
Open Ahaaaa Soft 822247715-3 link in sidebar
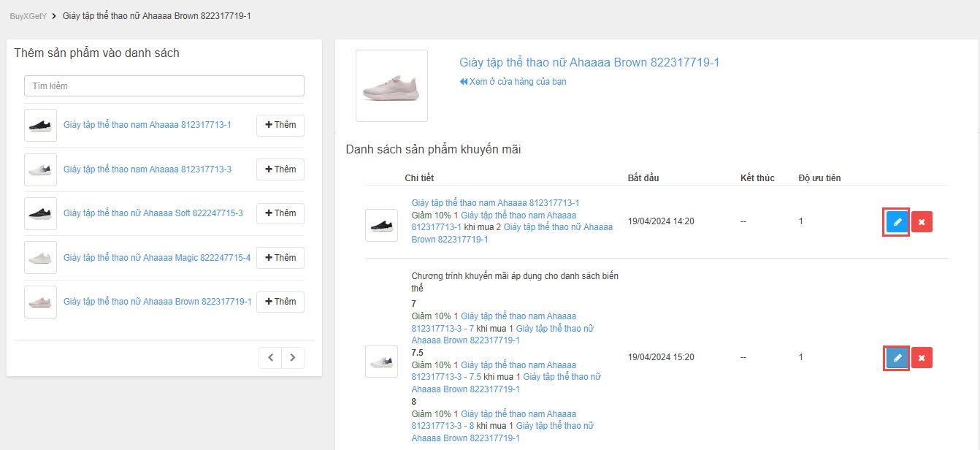pyautogui.click(x=153, y=213)
